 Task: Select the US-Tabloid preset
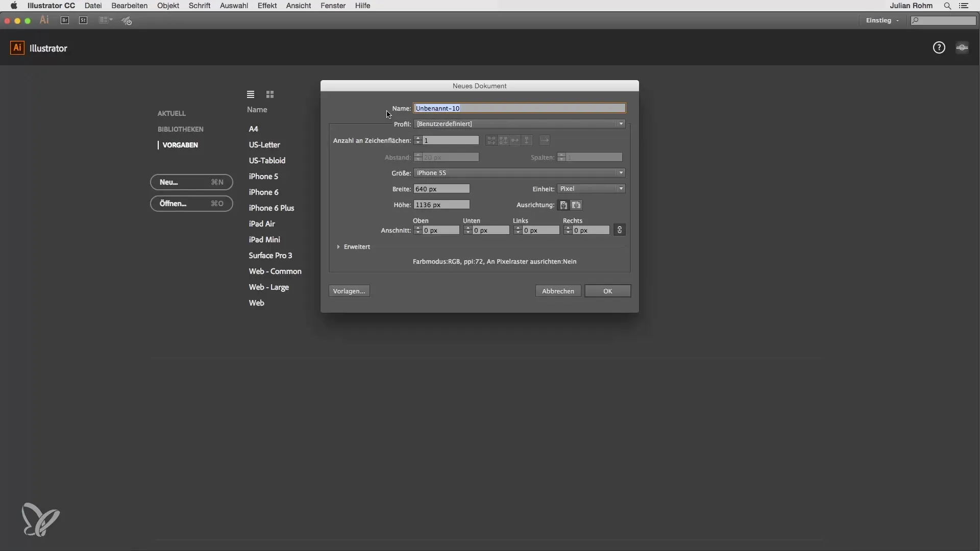pyautogui.click(x=267, y=161)
